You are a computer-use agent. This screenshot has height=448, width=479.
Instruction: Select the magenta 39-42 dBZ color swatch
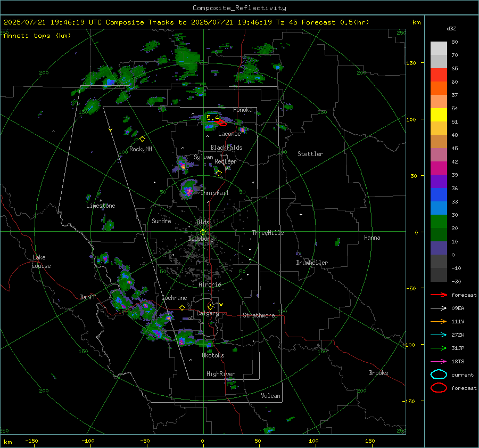439,168
